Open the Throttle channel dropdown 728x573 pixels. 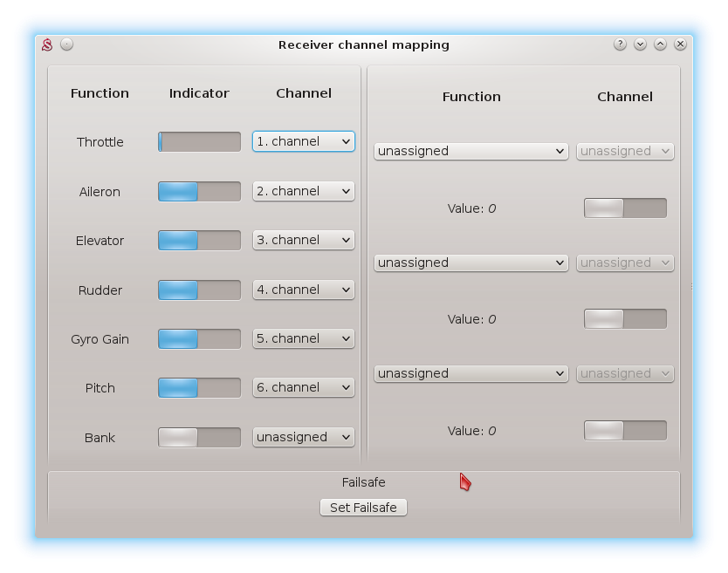point(303,141)
